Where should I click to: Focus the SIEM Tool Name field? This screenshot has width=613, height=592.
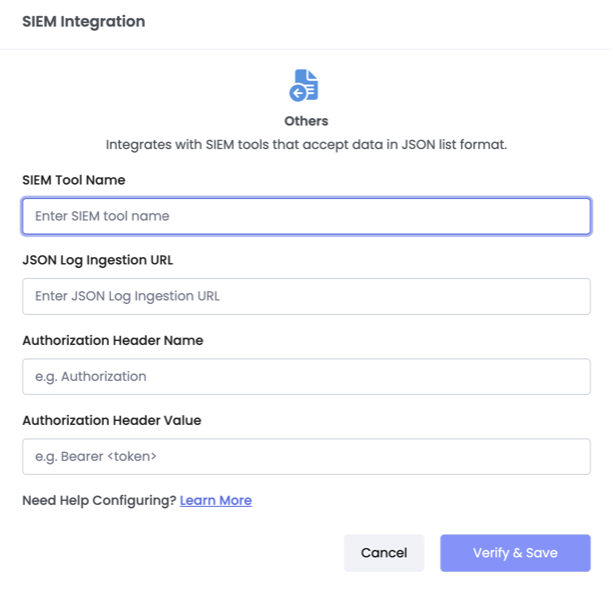[x=306, y=216]
